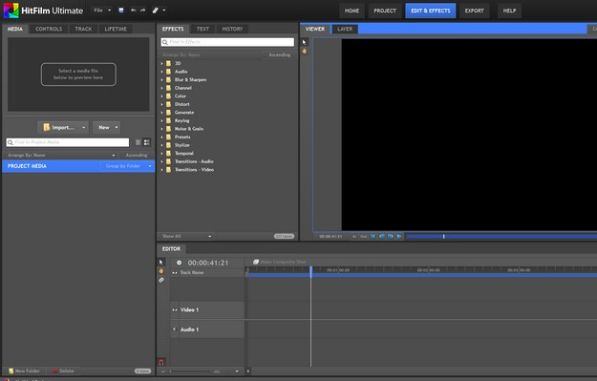Open the File menu dropdown
The image size is (597, 381).
(102, 10)
